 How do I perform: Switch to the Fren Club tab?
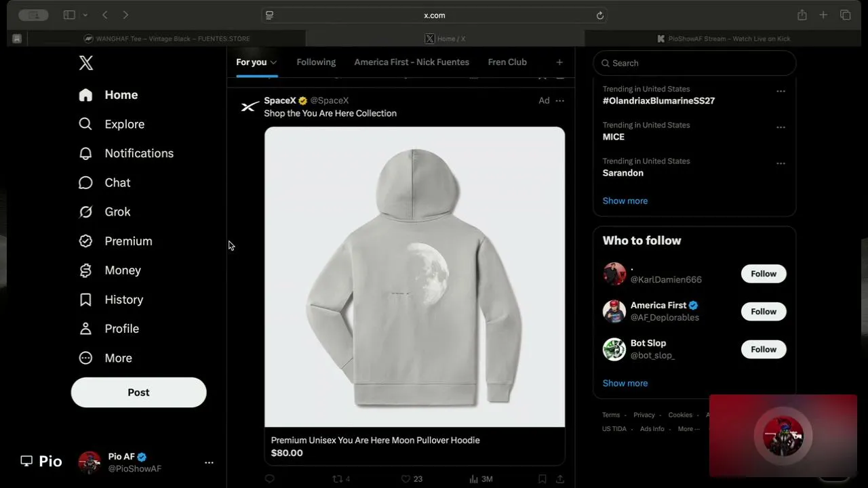pyautogui.click(x=507, y=62)
